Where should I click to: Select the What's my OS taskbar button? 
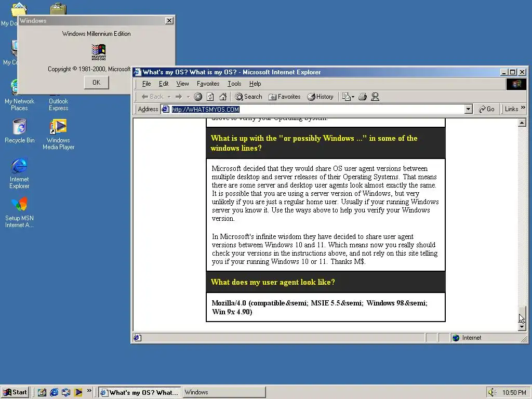140,393
